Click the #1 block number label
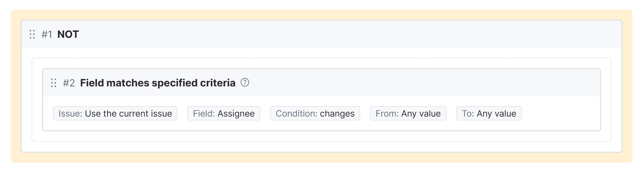The image size is (644, 175). pos(47,35)
